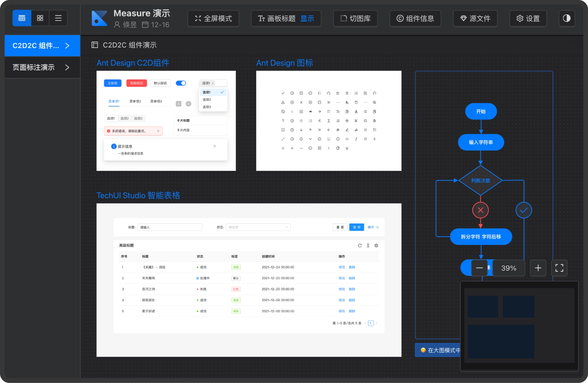Click the table reload icon
588x383 pixels.
(x=360, y=245)
